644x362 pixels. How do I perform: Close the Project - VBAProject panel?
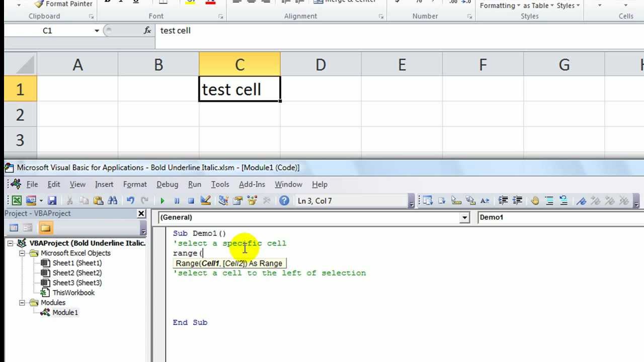(141, 214)
